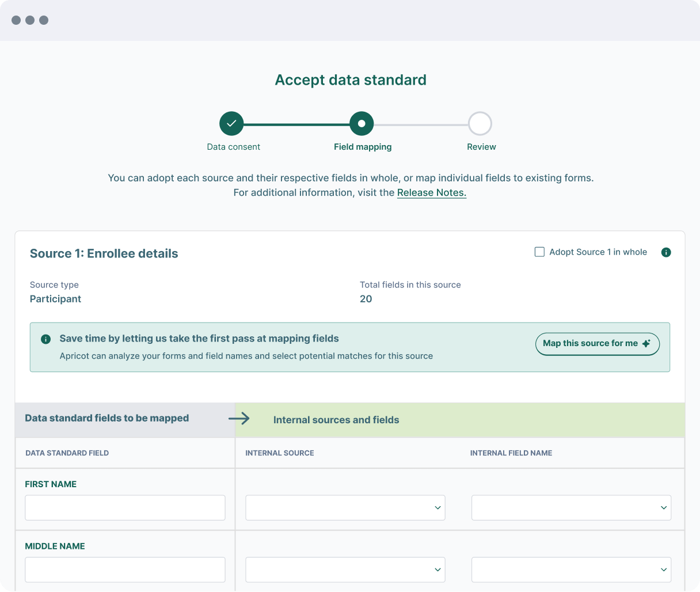Image resolution: width=700 pixels, height=592 pixels.
Task: Click the arrow icon between mapping headers
Action: pyautogui.click(x=239, y=418)
